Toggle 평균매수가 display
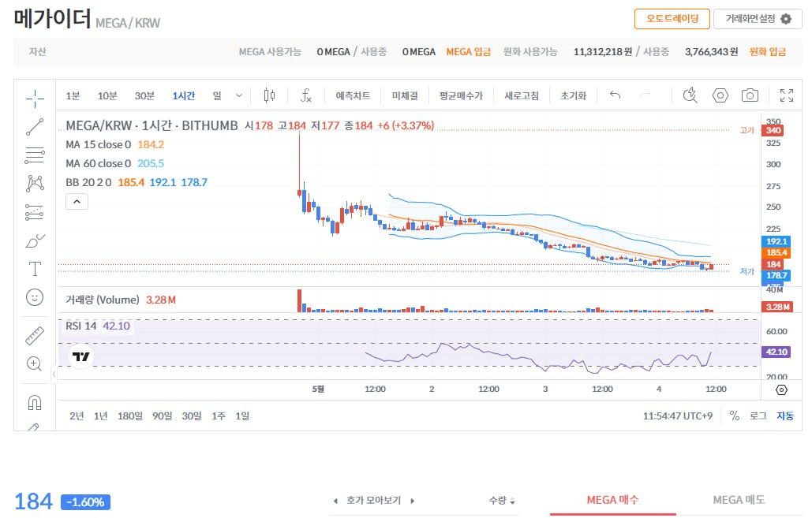812x518 pixels. [461, 95]
